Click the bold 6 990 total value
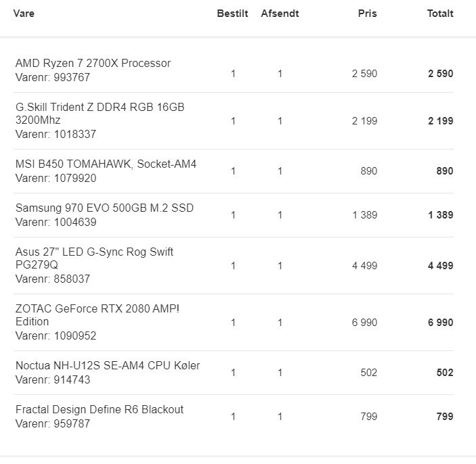The image size is (476, 464). pos(441,323)
